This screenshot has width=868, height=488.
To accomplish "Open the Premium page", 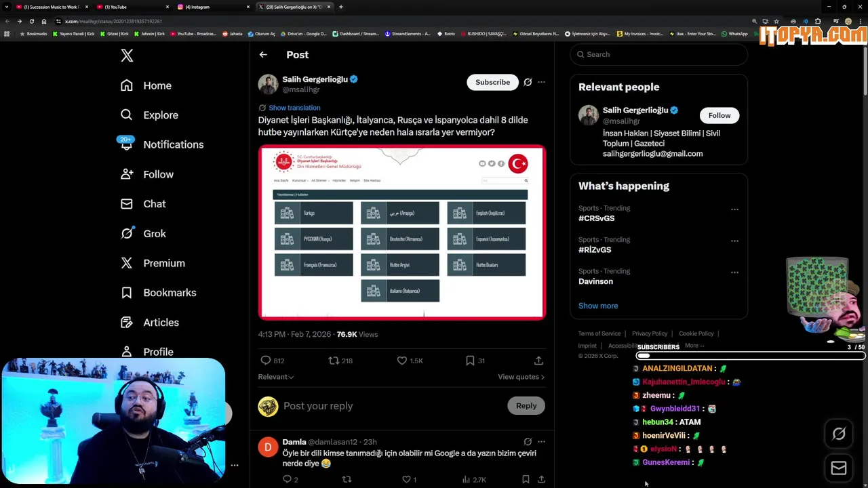I will pyautogui.click(x=153, y=263).
